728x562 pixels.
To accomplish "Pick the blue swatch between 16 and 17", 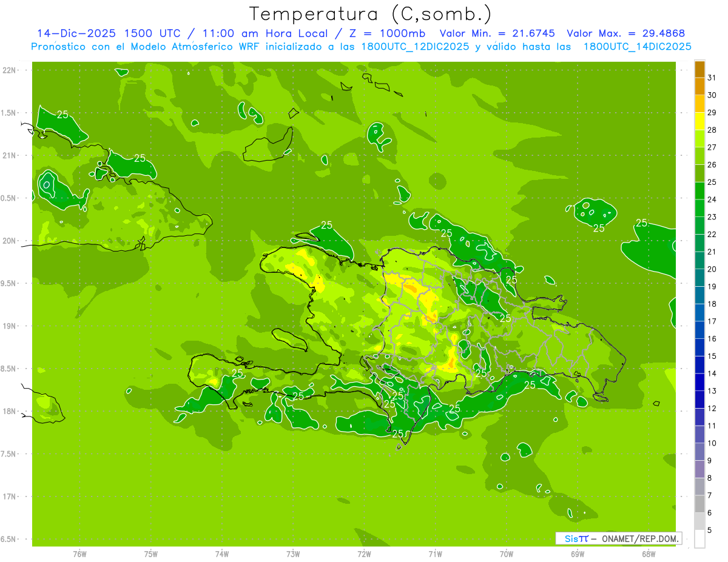I will (x=699, y=330).
